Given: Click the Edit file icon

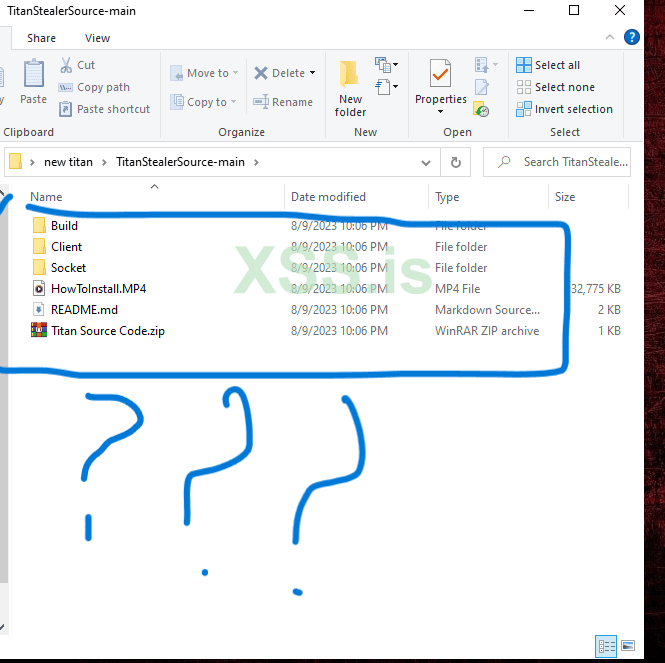Looking at the screenshot, I should pyautogui.click(x=481, y=87).
